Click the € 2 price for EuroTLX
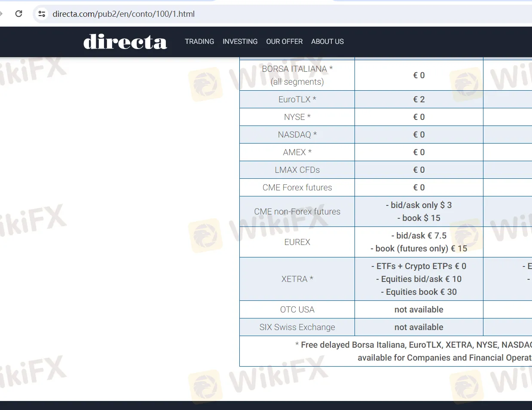This screenshot has height=410, width=532. 419,99
